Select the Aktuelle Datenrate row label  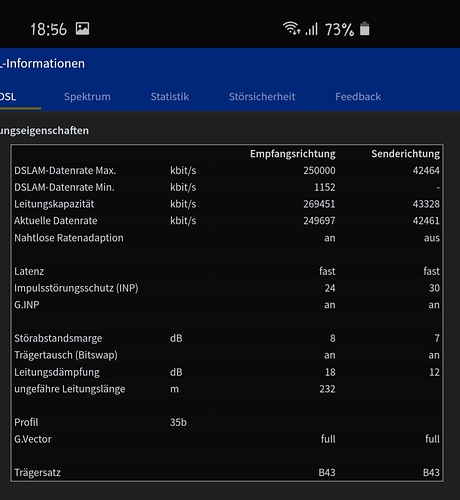click(x=56, y=221)
